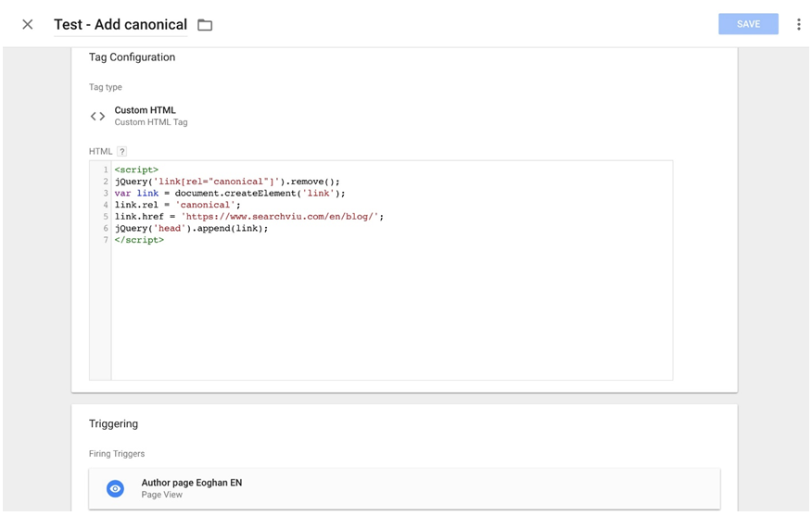Close the tag editor with X icon
This screenshot has height=516, width=812.
point(28,24)
